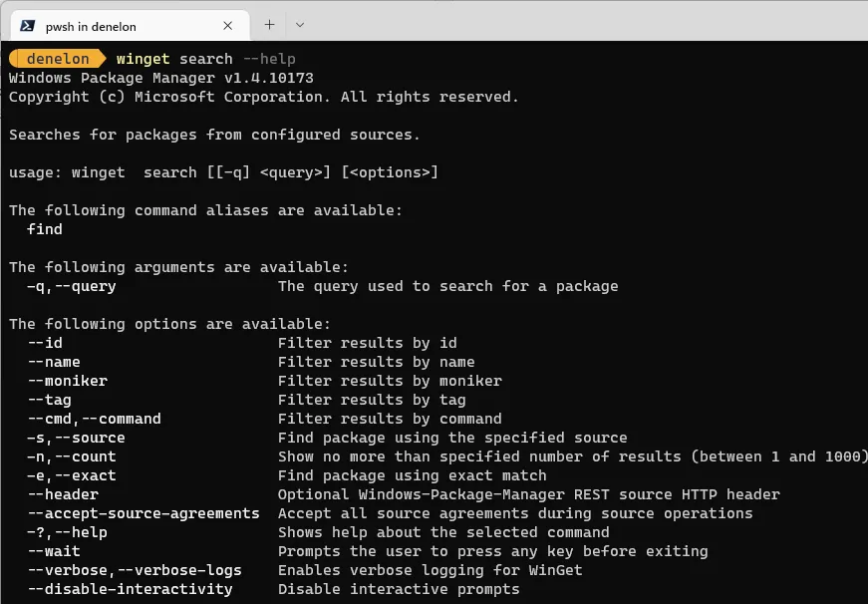Open the new tab profile dropdown chevron

(x=300, y=25)
